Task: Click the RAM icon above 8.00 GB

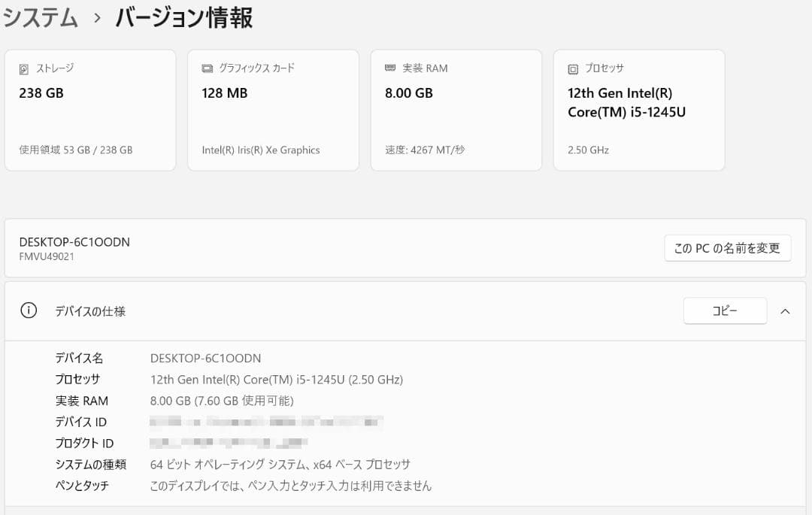Action: tap(389, 68)
